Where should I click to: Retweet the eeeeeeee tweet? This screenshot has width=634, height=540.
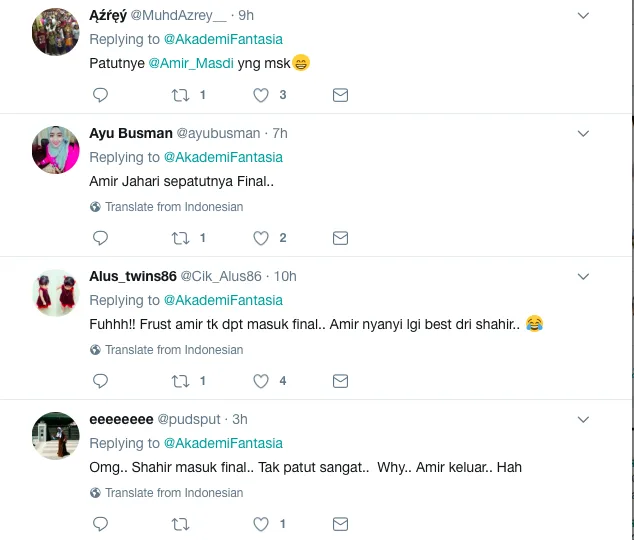181,524
